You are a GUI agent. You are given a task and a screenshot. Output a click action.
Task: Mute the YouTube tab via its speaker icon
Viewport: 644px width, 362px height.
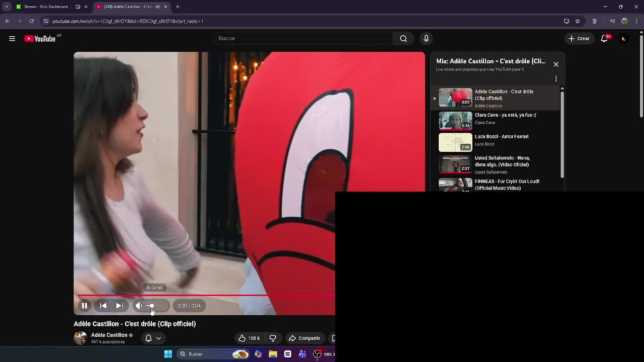tap(157, 7)
